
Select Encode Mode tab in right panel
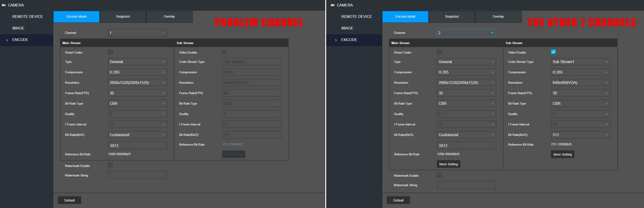click(405, 17)
